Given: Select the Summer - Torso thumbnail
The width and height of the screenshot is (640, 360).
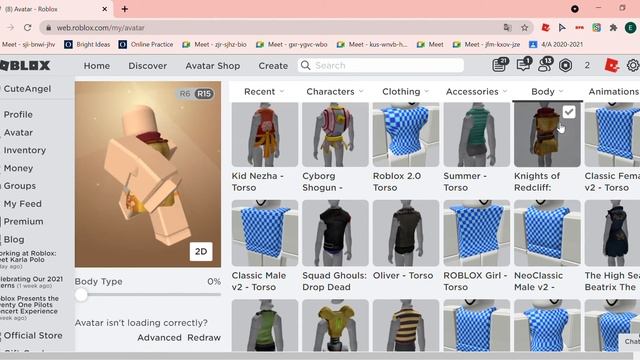Looking at the screenshot, I should pyautogui.click(x=476, y=135).
